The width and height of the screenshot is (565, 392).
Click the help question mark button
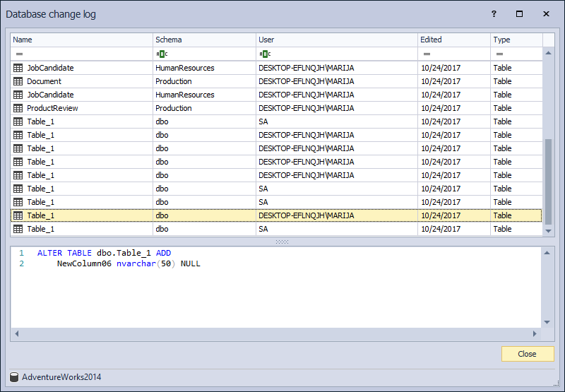pyautogui.click(x=494, y=14)
